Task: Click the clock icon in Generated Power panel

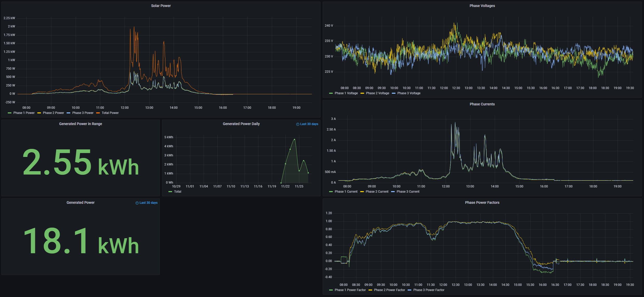Action: [137, 203]
